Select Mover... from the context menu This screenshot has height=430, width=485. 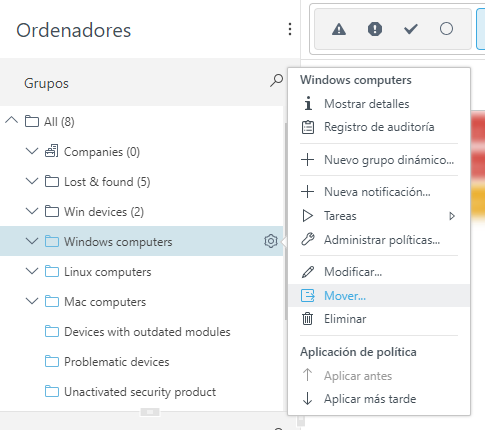click(379, 296)
